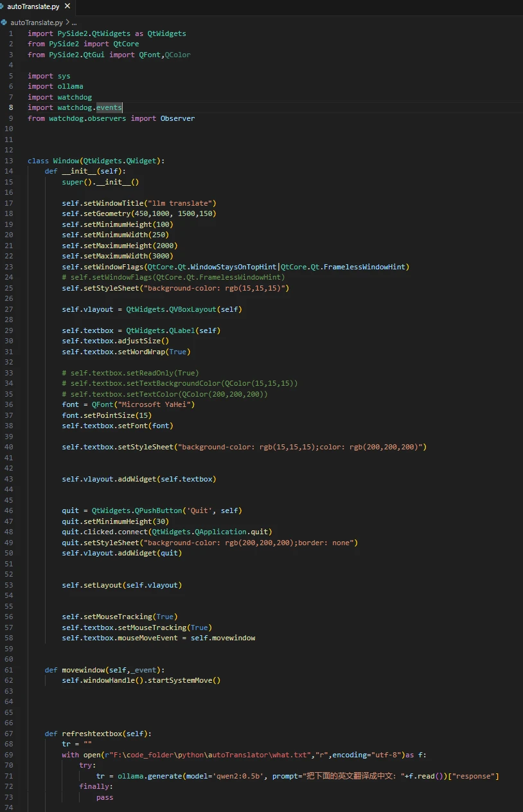Click the 'QLabel' class reference

point(182,330)
